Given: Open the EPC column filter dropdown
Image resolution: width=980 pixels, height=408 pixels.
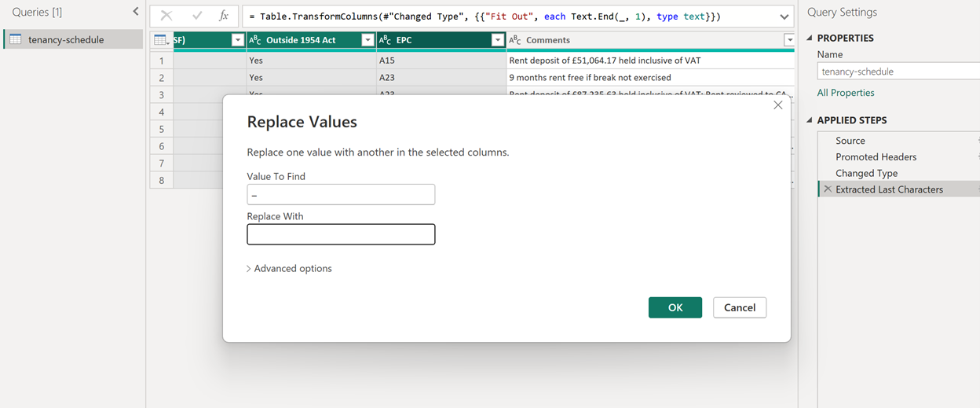Looking at the screenshot, I should coord(496,40).
